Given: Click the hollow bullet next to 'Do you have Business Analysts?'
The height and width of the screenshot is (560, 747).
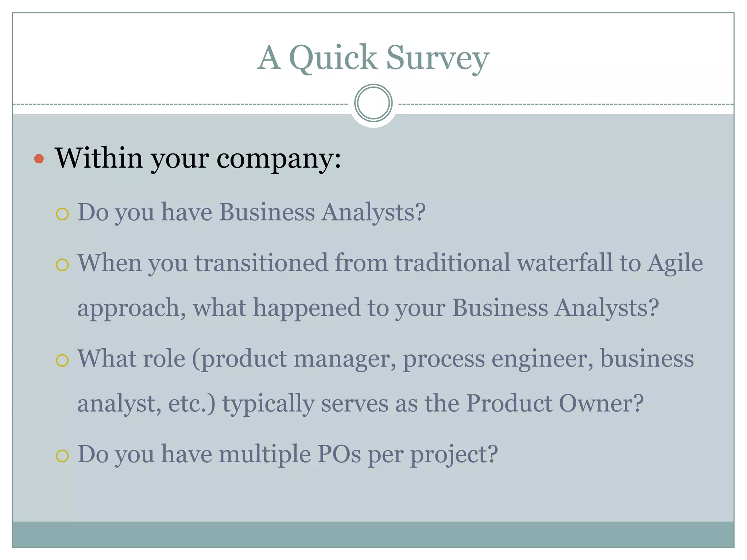Looking at the screenshot, I should (x=62, y=214).
